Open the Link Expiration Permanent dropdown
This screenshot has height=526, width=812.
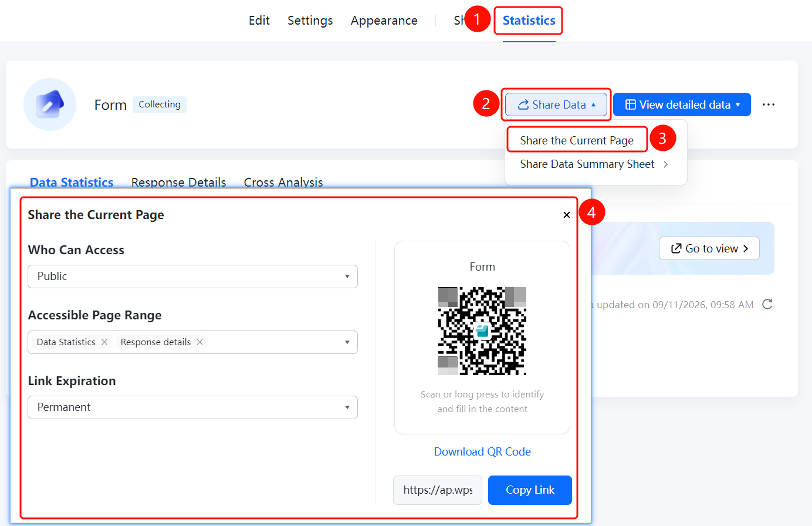click(192, 407)
